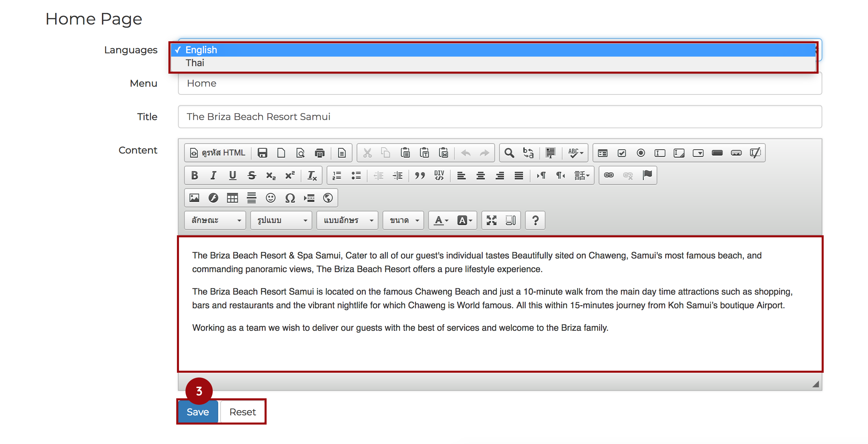Insert an anchor with flag icon
This screenshot has width=868, height=444.
click(x=647, y=175)
